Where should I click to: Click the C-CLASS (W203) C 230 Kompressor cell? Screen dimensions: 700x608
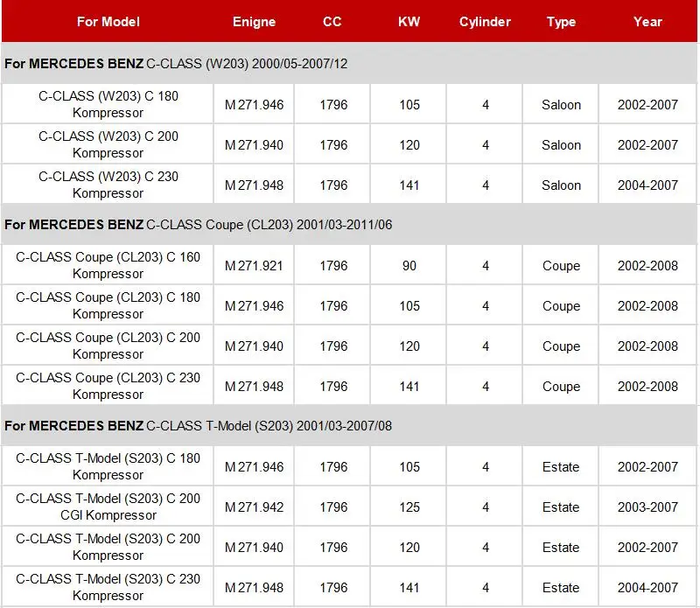108,185
